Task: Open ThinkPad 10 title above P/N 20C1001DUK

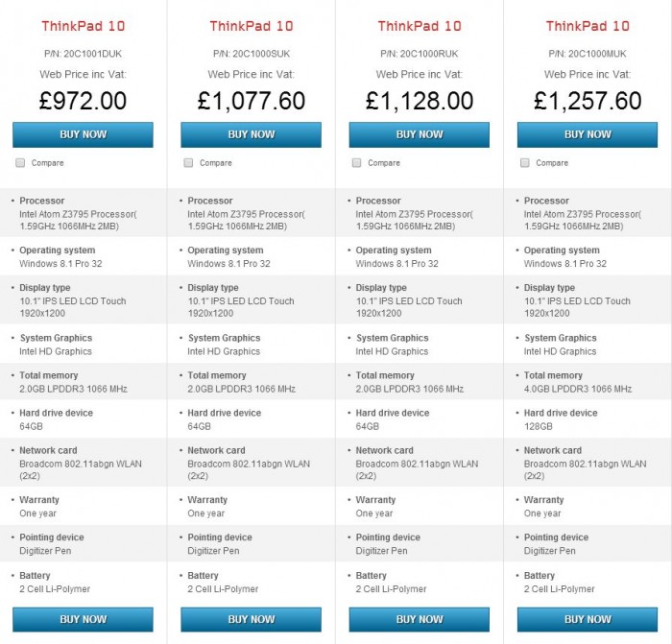Action: [x=83, y=26]
